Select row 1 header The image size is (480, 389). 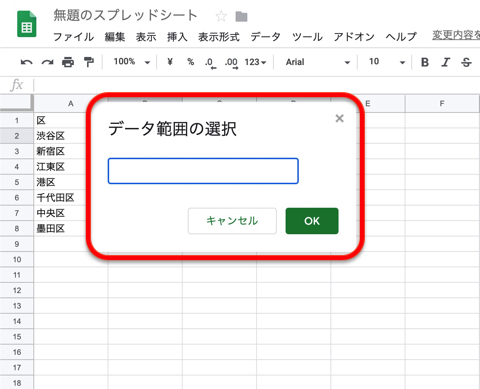pyautogui.click(x=17, y=120)
